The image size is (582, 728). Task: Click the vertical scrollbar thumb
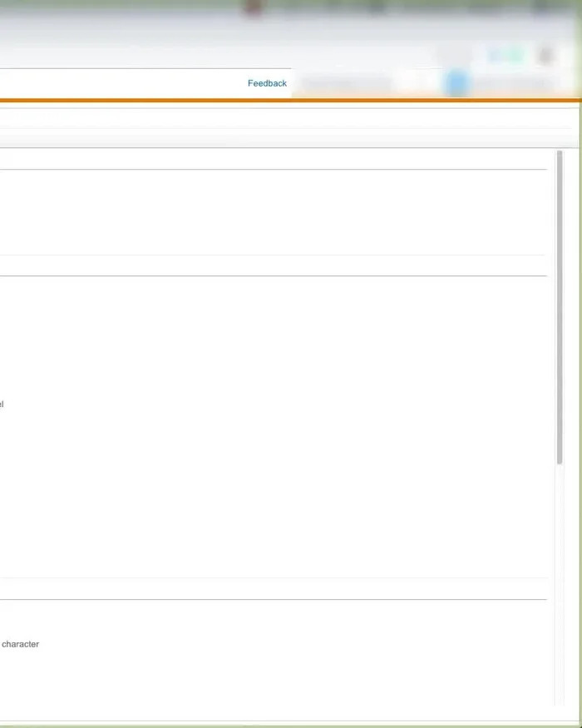pyautogui.click(x=560, y=308)
